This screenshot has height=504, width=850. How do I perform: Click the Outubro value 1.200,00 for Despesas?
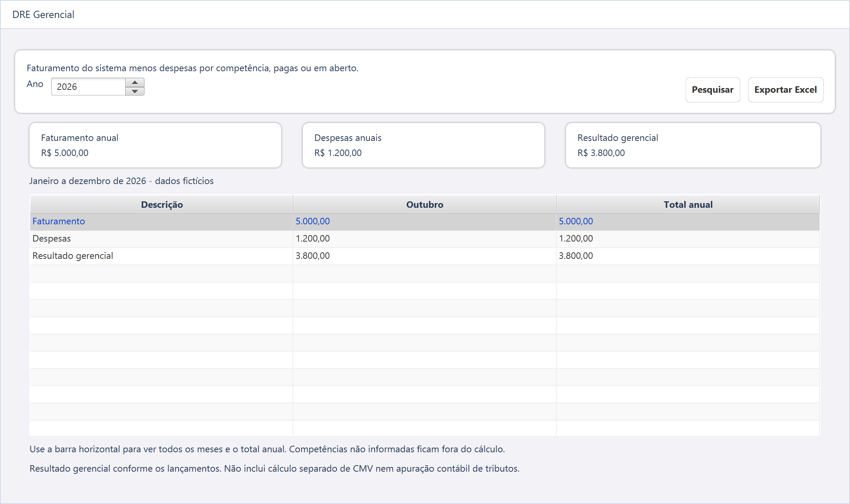[312, 239]
